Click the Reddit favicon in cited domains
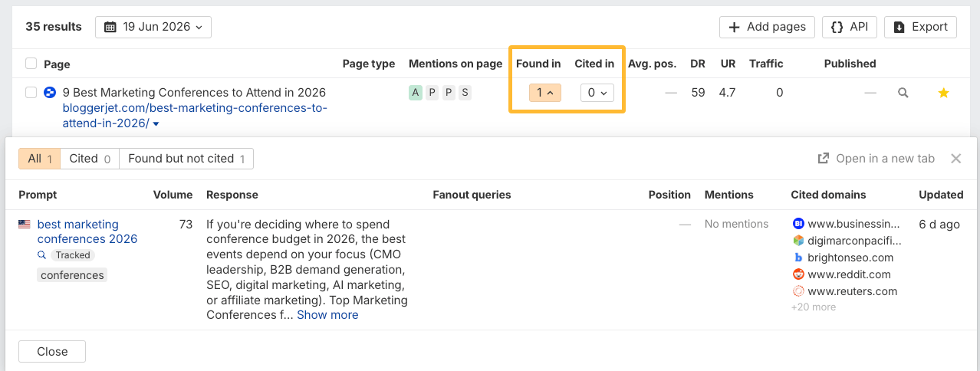Viewport: 980px width, 371px height. (798, 274)
